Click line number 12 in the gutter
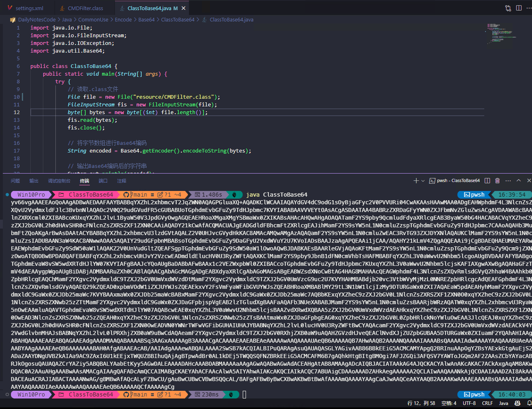 [x=17, y=112]
